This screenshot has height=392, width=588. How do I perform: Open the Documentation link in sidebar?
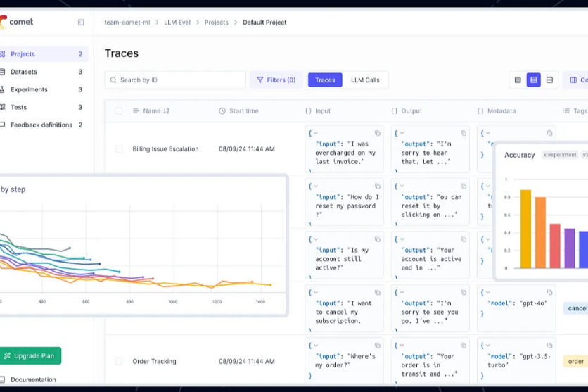[x=29, y=379]
